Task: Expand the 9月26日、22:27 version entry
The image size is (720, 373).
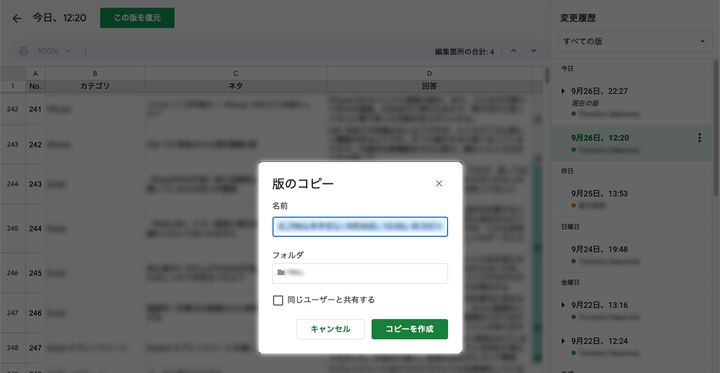Action: point(563,91)
